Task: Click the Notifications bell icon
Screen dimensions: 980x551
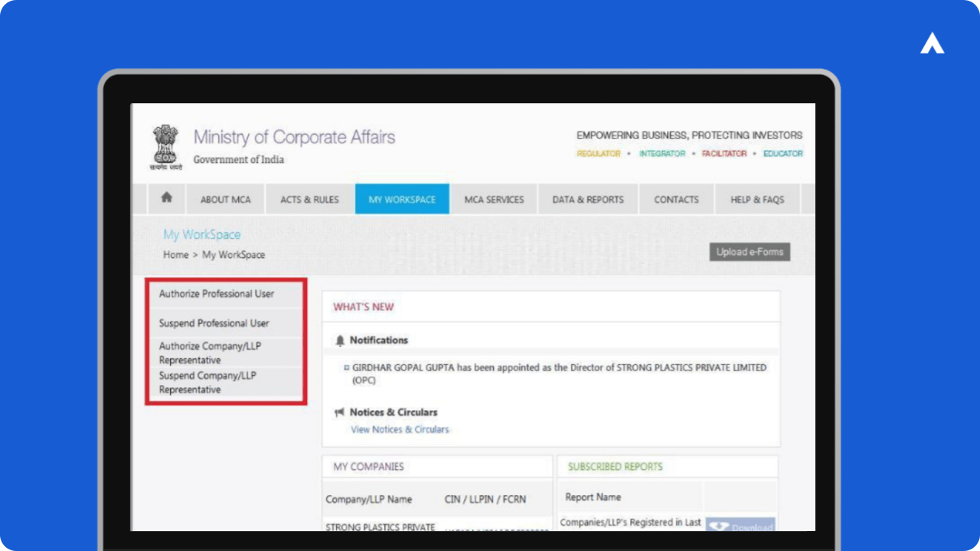Action: 340,341
